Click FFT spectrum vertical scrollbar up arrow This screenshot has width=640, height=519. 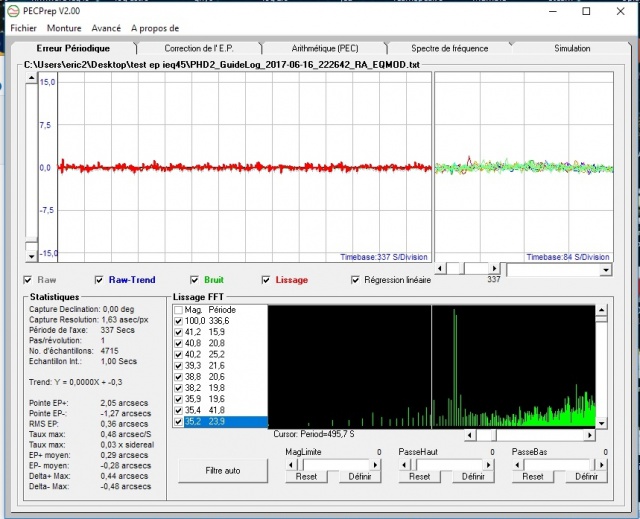pyautogui.click(x=601, y=310)
